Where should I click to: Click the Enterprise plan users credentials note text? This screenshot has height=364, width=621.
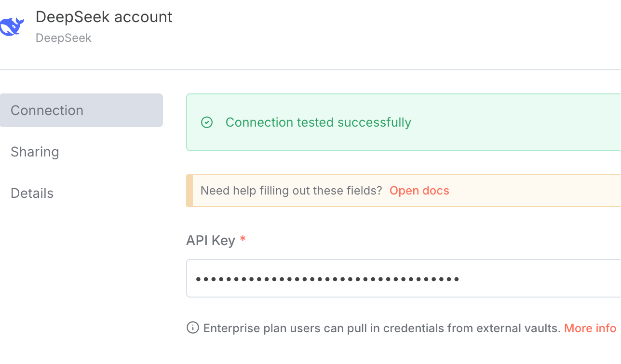coord(382,328)
